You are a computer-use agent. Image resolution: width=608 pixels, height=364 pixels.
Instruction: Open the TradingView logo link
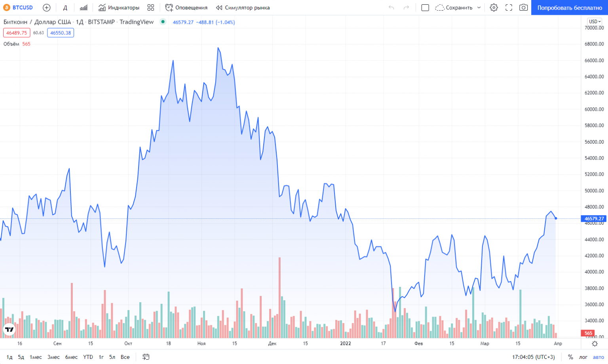[9, 329]
